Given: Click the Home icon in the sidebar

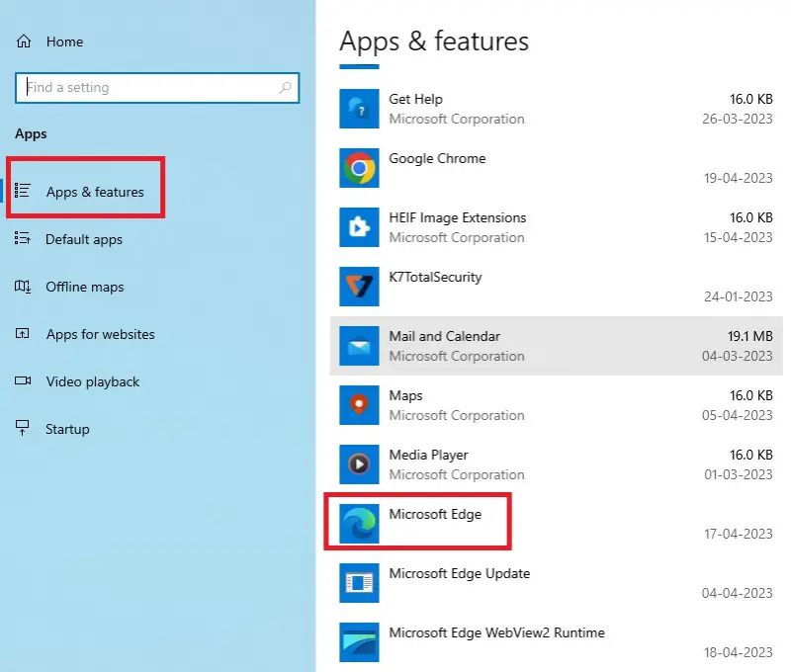Looking at the screenshot, I should tap(22, 42).
